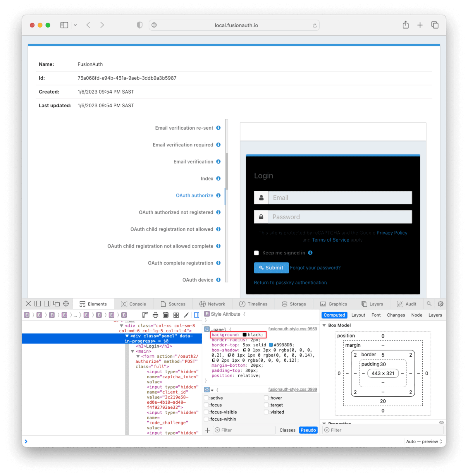Image resolution: width=468 pixels, height=476 pixels.
Task: Click the Email input field in preview
Action: (340, 198)
